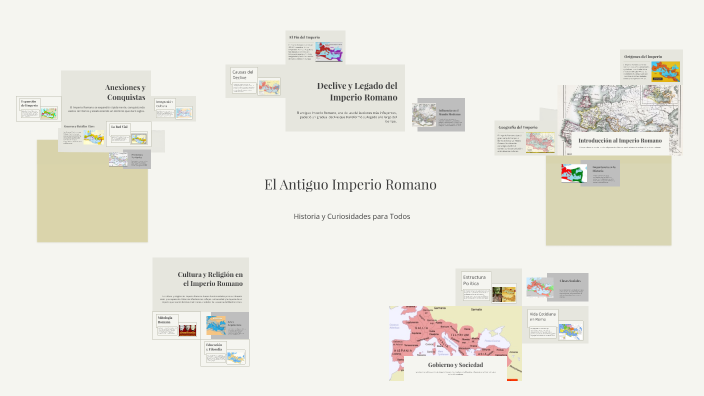Open the gray slide below 'La Red Vial'
Screen dimensions: 704x396
click(x=136, y=159)
